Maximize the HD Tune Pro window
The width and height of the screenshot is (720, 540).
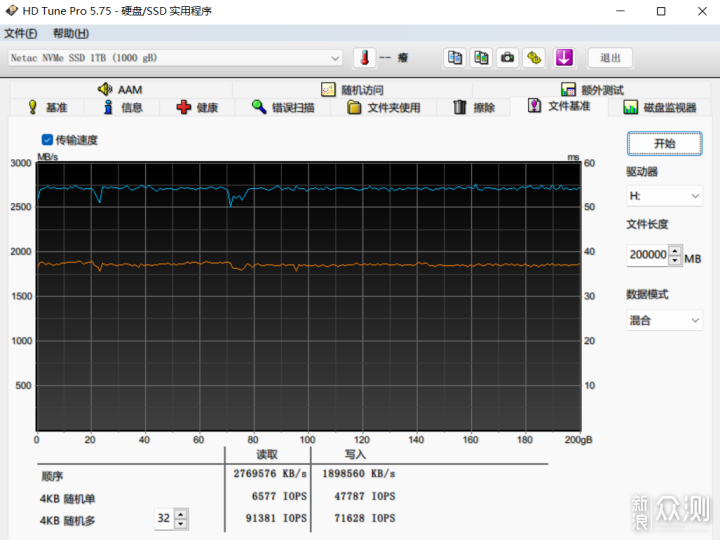click(661, 11)
